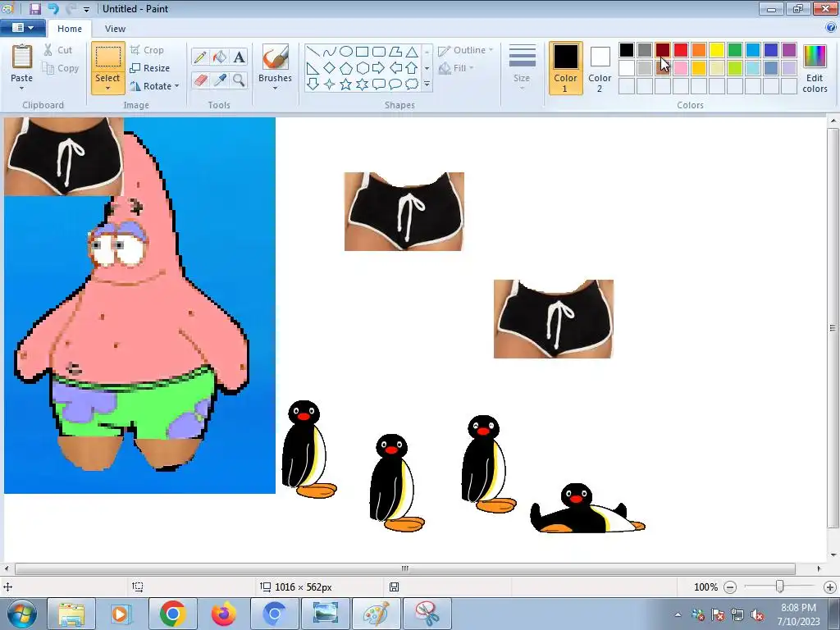This screenshot has height=630, width=840.
Task: Choose the Five-point star shape
Action: coord(346,84)
